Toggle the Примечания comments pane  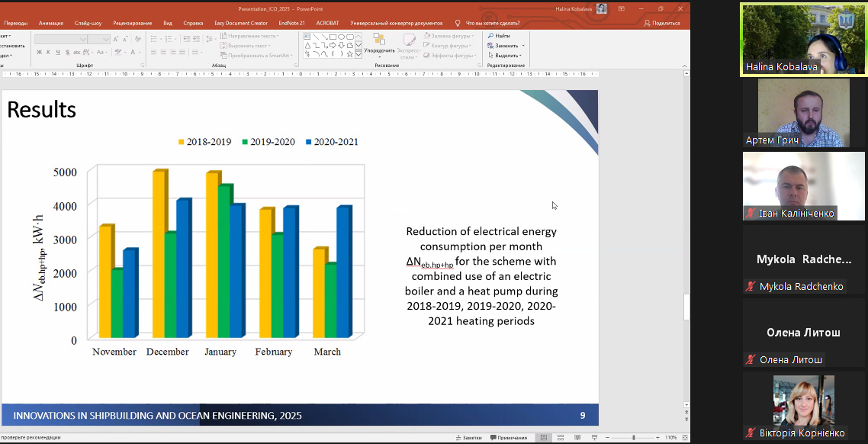[x=508, y=438]
